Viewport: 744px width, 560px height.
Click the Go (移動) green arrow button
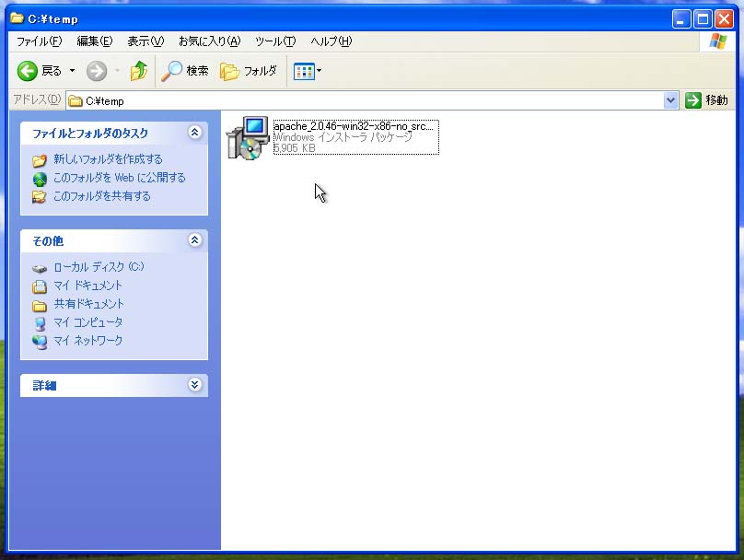693,100
